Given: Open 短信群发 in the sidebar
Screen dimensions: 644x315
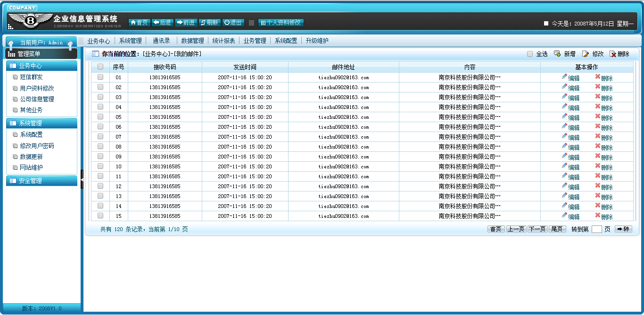Looking at the screenshot, I should click(x=31, y=77).
